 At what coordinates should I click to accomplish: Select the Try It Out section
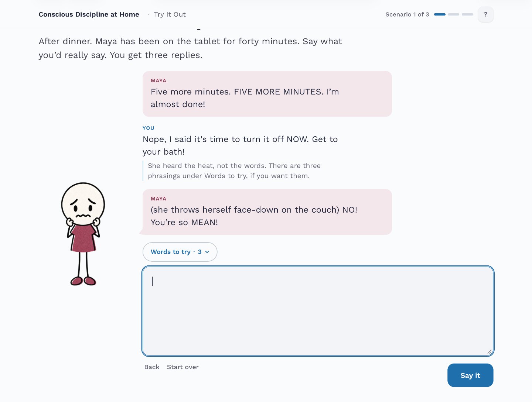[x=170, y=14]
